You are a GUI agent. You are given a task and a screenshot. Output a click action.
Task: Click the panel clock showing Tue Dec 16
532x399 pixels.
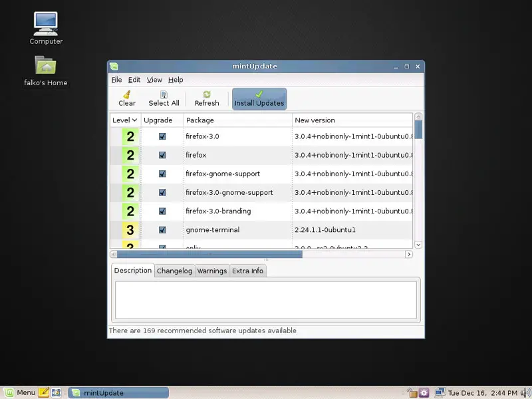pos(483,393)
